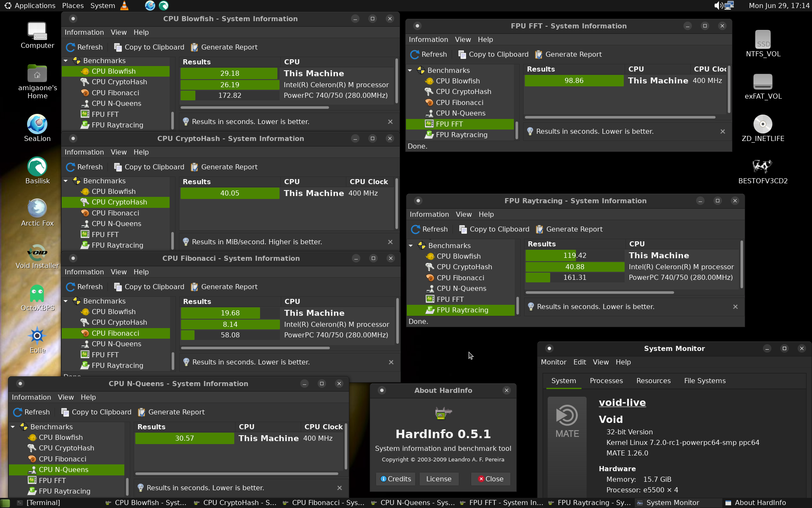Select FPU Raytracing in FPU FFT window tree

(461, 135)
